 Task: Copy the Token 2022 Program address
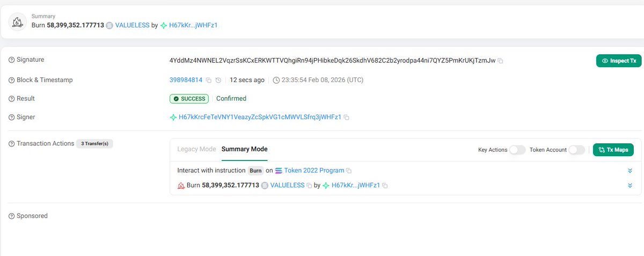[x=349, y=171]
